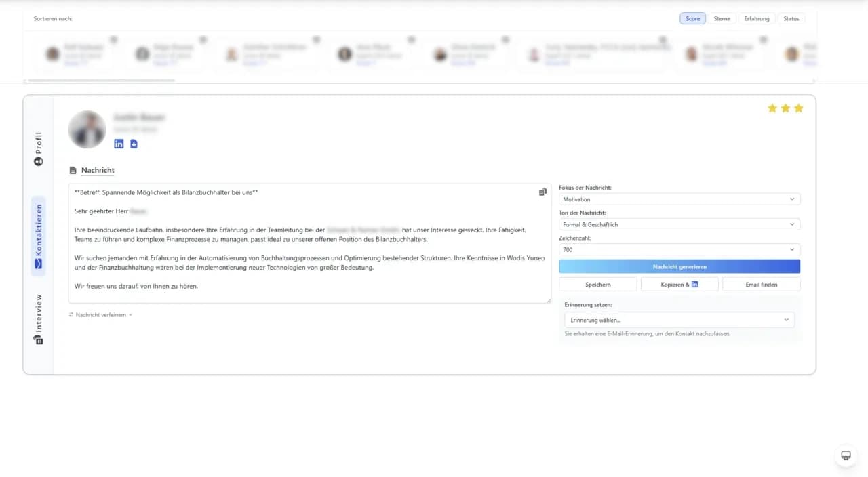Viewport: 868px width, 477px height.
Task: Click the 'Erinnerung setzen:' label
Action: click(588, 305)
